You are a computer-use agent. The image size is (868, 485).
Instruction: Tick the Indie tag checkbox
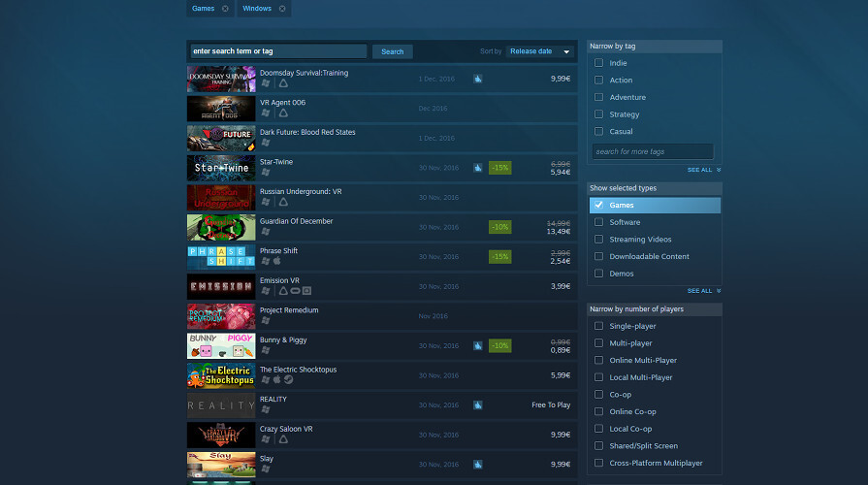pos(599,63)
